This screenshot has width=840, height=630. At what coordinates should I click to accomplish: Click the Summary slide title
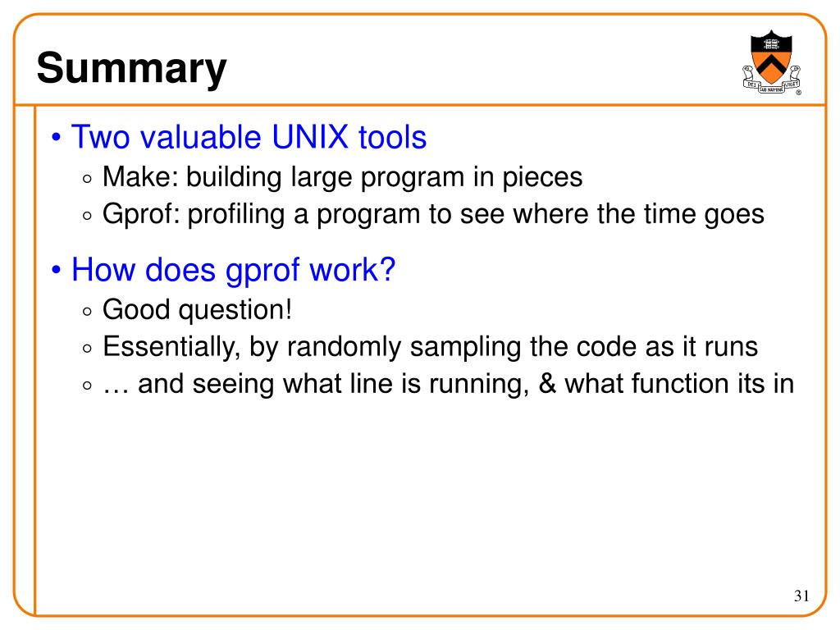(132, 68)
